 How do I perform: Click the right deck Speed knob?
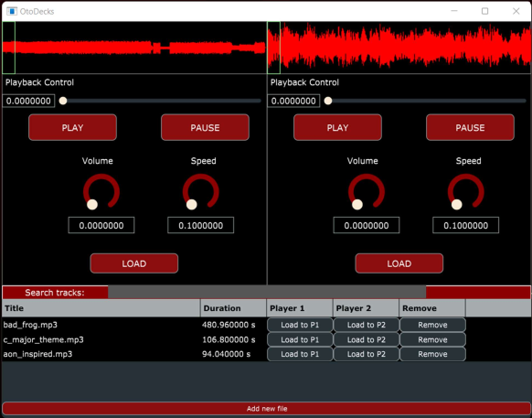pyautogui.click(x=465, y=192)
